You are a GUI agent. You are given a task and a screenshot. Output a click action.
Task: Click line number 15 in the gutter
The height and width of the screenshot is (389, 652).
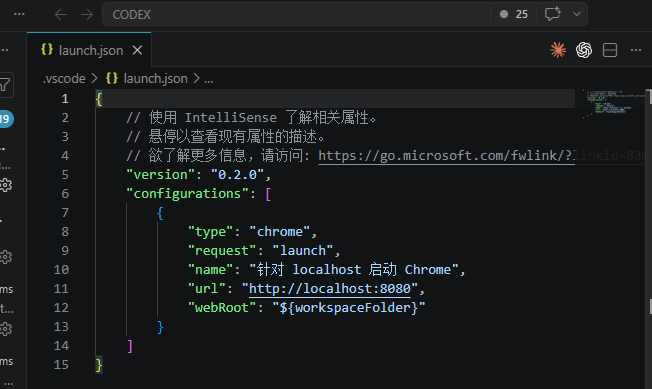click(61, 365)
